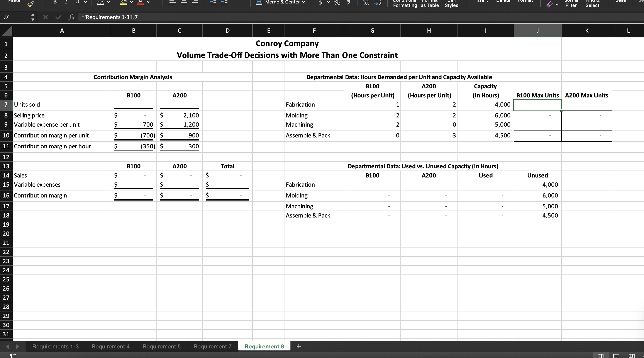Screen dimensions: 644x358
Task: Toggle left text alignment
Action: [x=172, y=2]
